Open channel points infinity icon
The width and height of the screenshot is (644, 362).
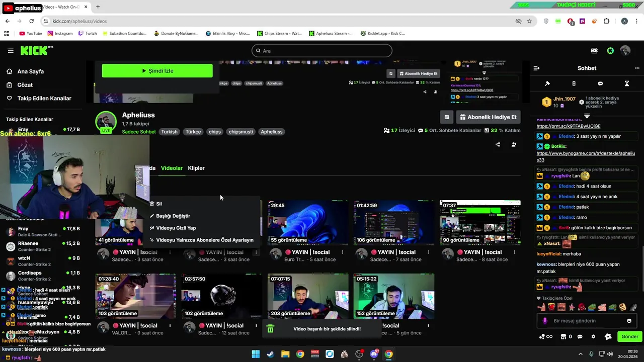[x=545, y=337]
